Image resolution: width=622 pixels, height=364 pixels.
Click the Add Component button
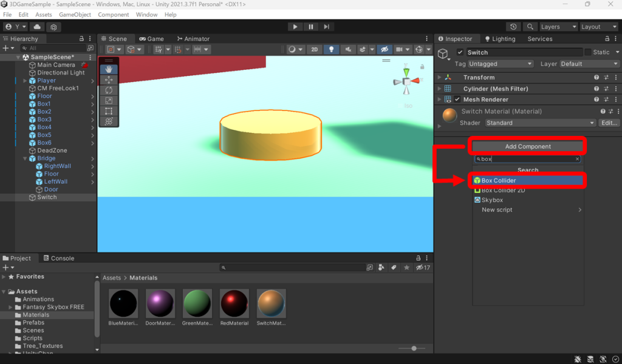(527, 146)
